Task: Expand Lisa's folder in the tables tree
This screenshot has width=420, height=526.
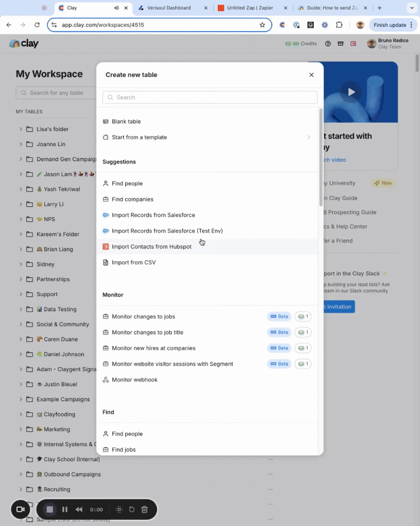Action: pos(21,129)
